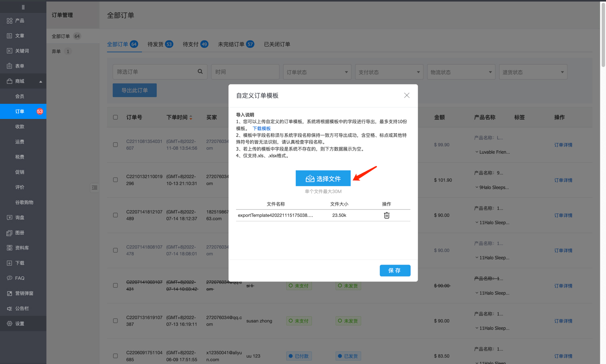Delete the uploaded exportTemplate file with trash icon

tap(387, 215)
